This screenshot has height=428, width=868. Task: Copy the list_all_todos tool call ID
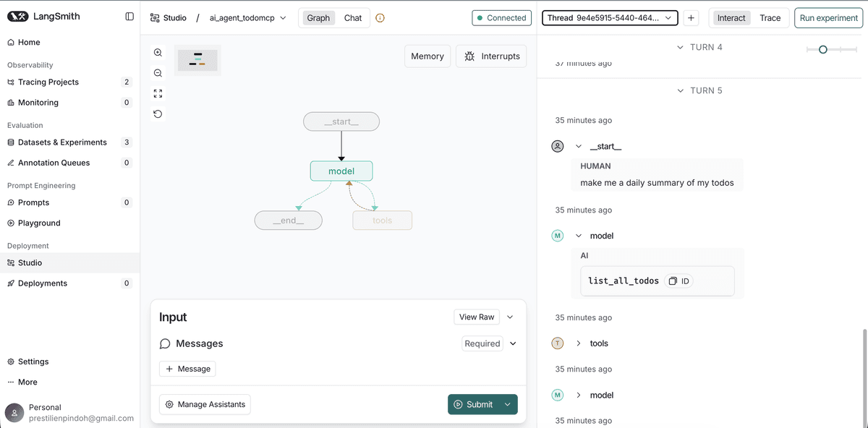[x=678, y=281]
